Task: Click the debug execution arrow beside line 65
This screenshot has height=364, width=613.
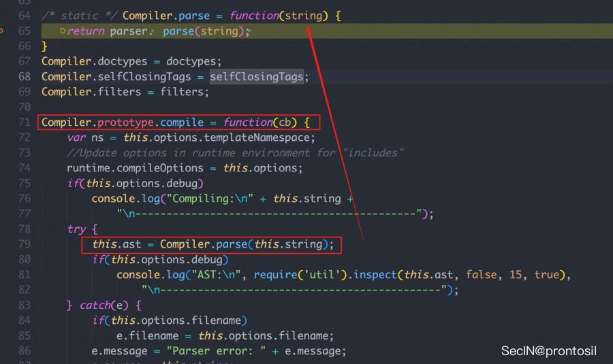Action: click(3, 31)
